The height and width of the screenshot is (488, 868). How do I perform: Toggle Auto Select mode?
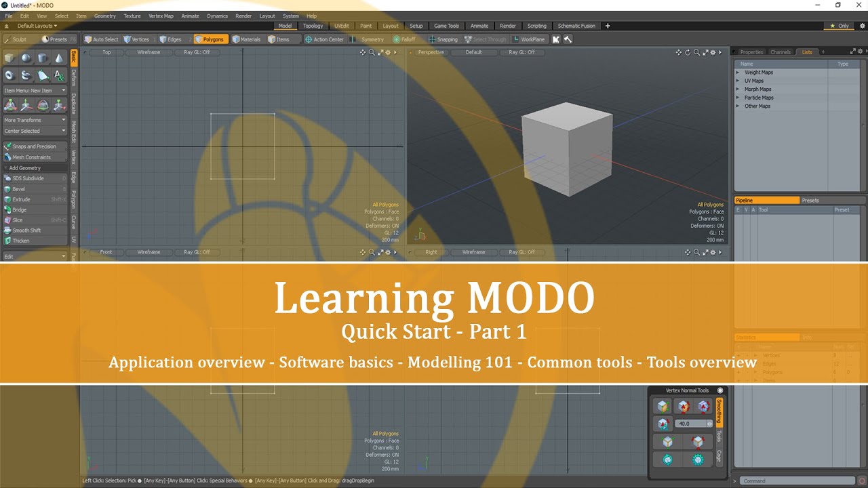tap(101, 39)
